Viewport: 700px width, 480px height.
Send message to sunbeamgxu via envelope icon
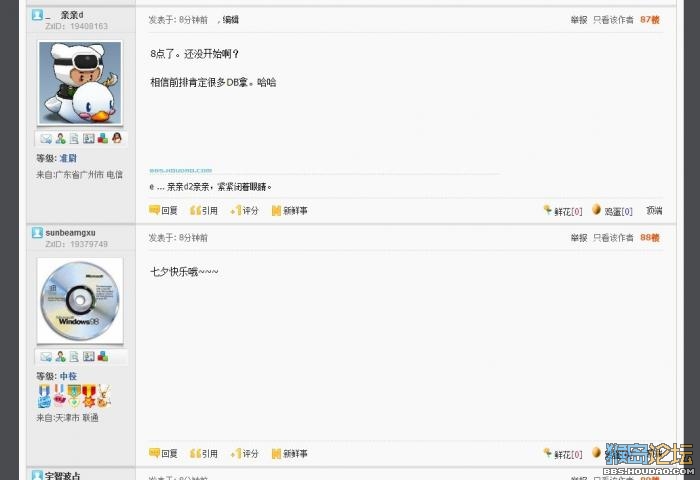pyautogui.click(x=46, y=356)
